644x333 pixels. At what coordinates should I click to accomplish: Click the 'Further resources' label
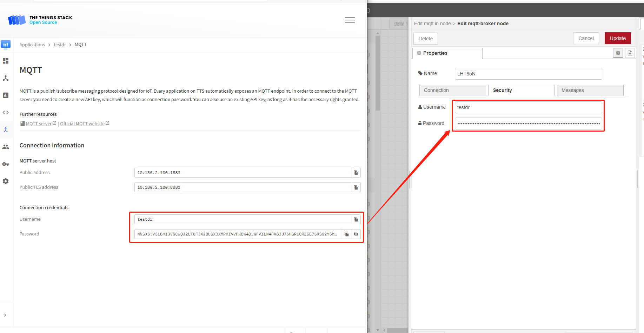[38, 114]
